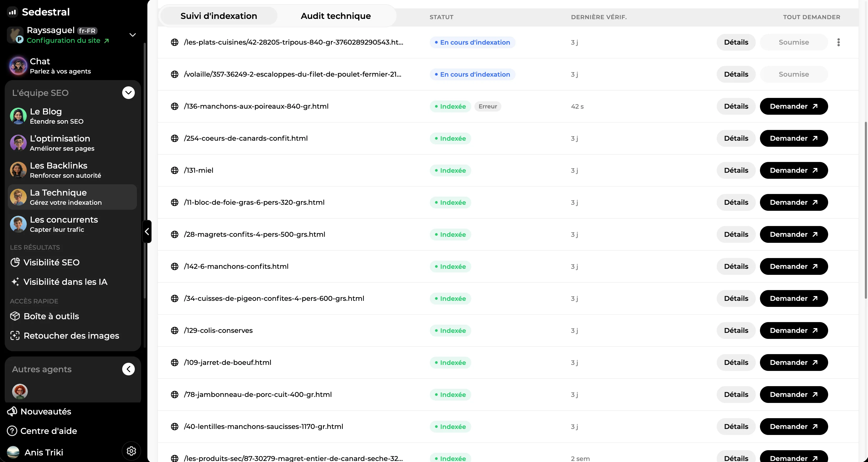Click /254-coeurs-de-canards-confit.html URL
868x462 pixels.
coord(246,138)
